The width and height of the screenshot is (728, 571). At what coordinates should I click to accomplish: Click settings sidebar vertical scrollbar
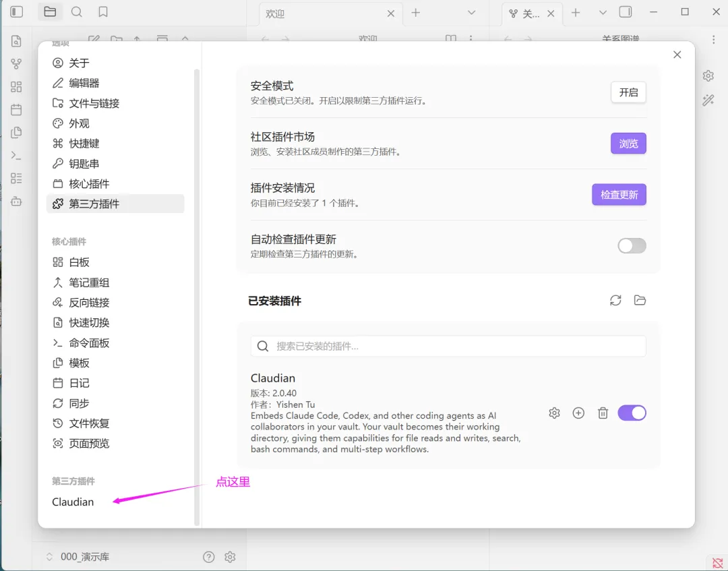point(197,297)
